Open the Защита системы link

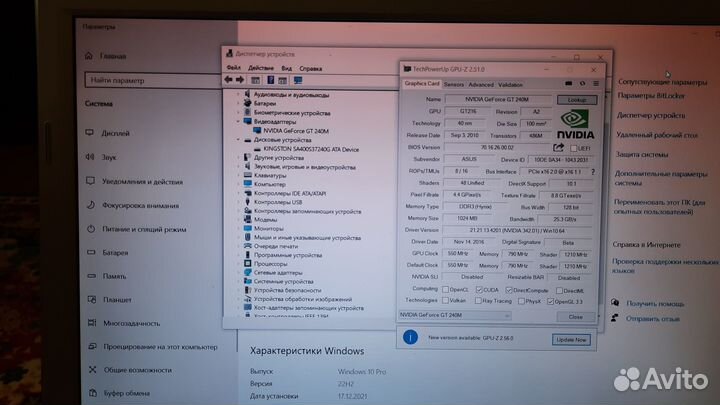[x=641, y=154]
